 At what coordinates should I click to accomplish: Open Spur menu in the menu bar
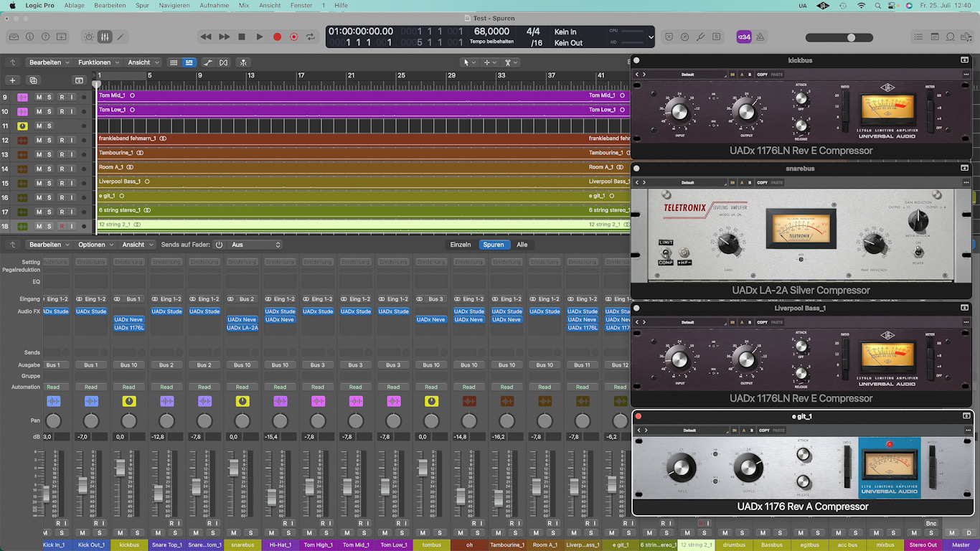[x=142, y=5]
